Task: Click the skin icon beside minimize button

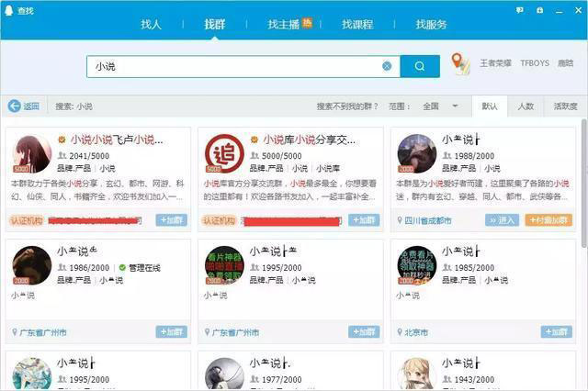Action: [539, 10]
